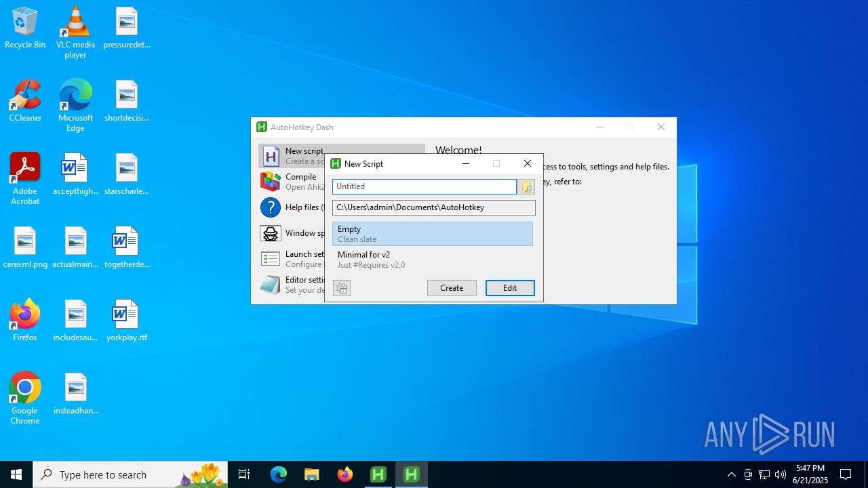The height and width of the screenshot is (488, 868).
Task: Select the Firefox desktop shortcut
Action: (x=25, y=321)
